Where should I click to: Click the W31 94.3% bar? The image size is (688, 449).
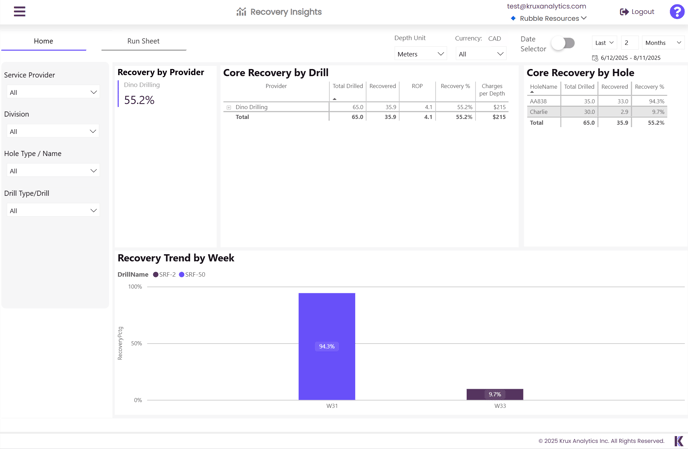coord(327,346)
